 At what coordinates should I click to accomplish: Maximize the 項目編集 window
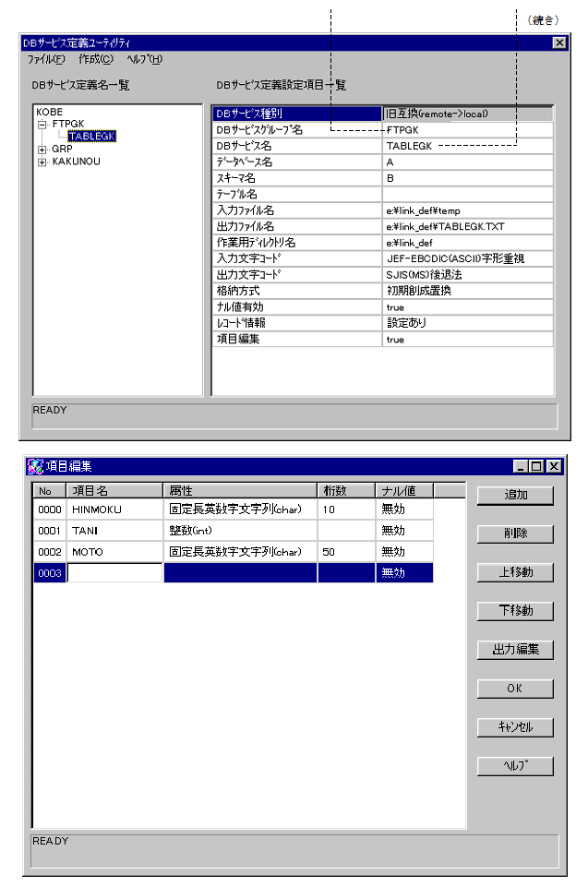535,466
